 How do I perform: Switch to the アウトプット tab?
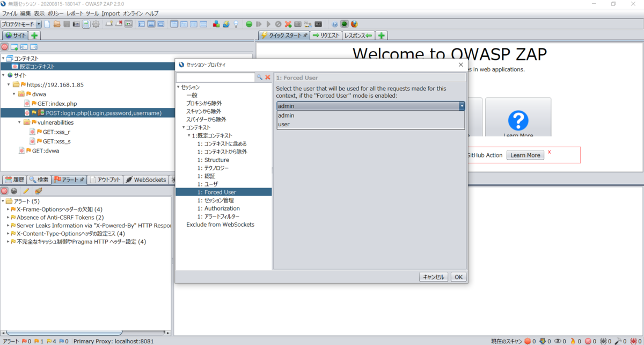pyautogui.click(x=105, y=180)
